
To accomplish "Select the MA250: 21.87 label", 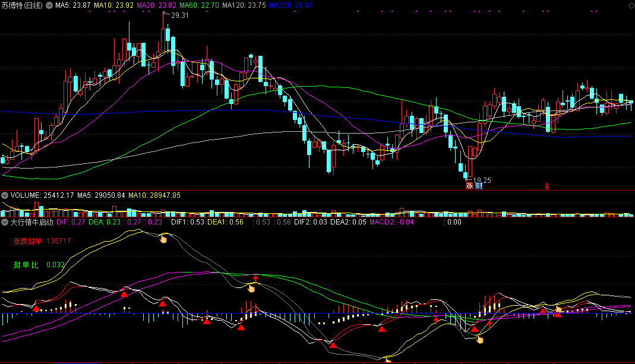I will click(x=291, y=5).
